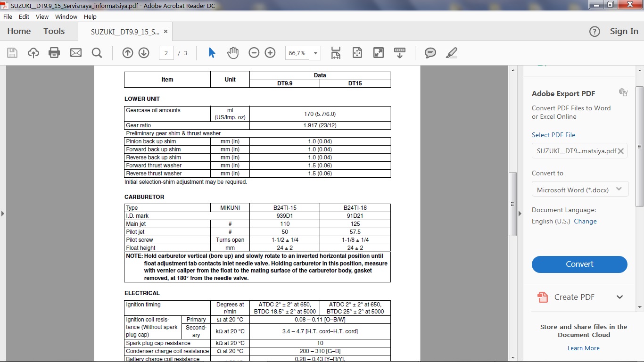
Task: Click the Learn More link
Action: coord(584,348)
